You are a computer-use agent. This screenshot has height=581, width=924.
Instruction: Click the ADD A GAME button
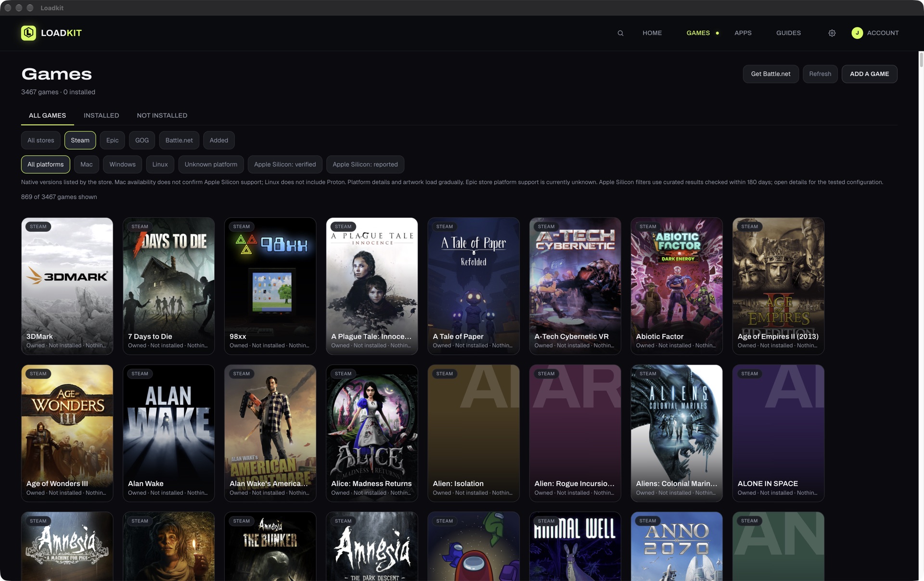click(869, 74)
